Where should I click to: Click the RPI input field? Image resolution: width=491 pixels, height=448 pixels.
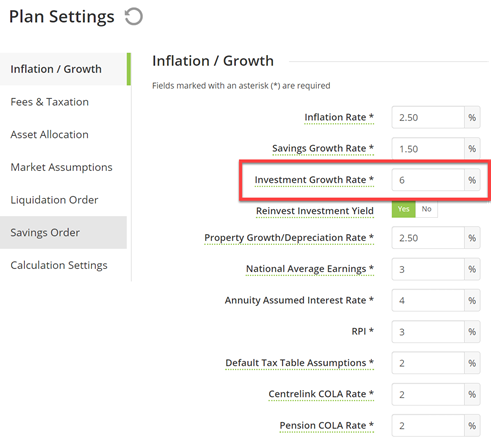[x=428, y=332]
